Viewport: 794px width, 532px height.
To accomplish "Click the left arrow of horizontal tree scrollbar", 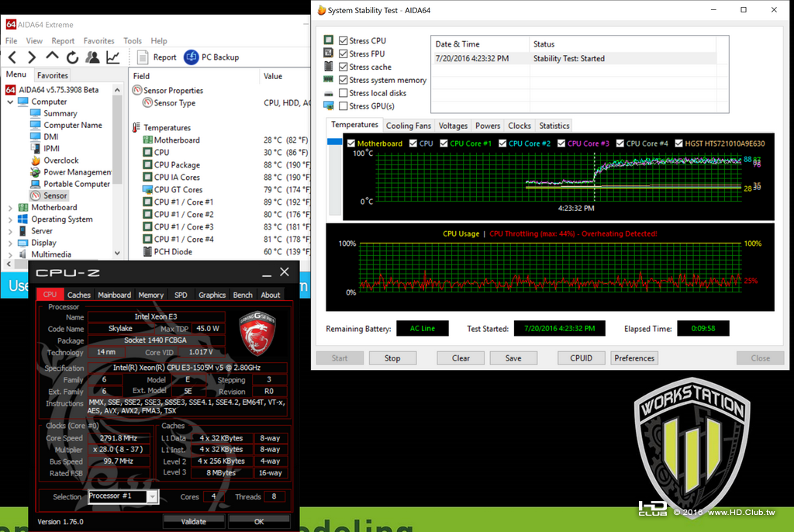I will coord(9,264).
